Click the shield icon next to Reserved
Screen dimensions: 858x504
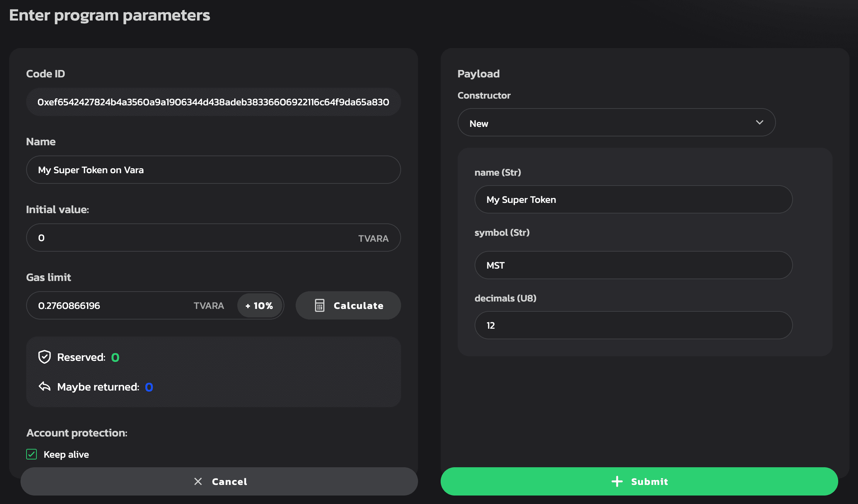pyautogui.click(x=45, y=357)
